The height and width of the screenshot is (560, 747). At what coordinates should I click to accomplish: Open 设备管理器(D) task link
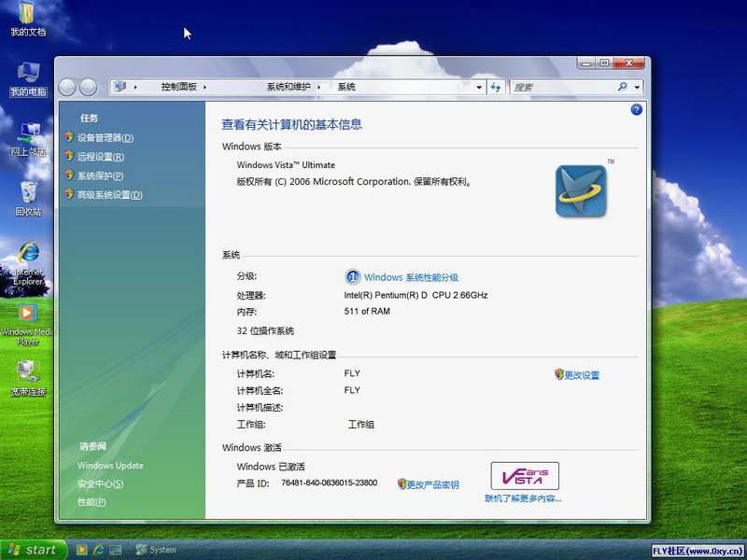pos(106,137)
